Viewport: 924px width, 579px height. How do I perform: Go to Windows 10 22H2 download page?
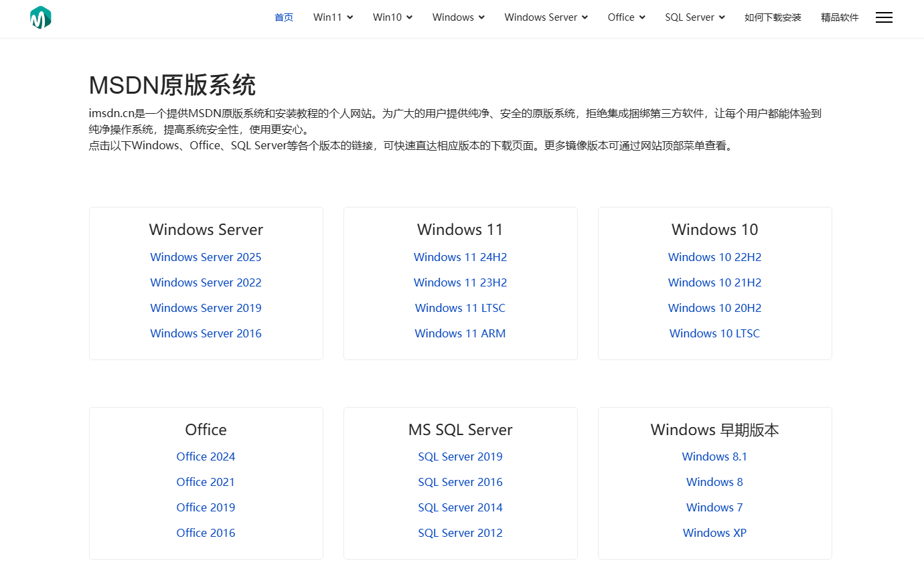[714, 257]
